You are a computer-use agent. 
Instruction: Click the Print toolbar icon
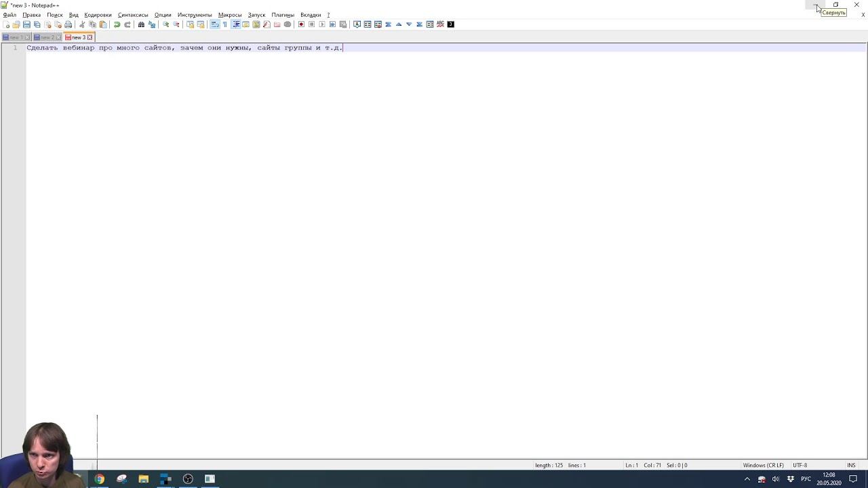68,24
